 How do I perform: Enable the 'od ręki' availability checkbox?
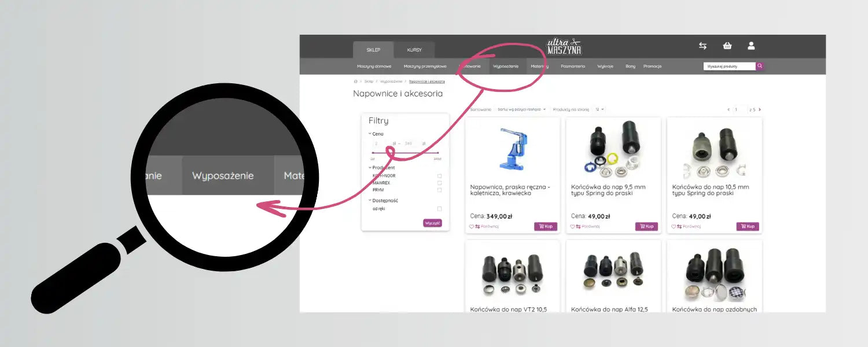[439, 209]
